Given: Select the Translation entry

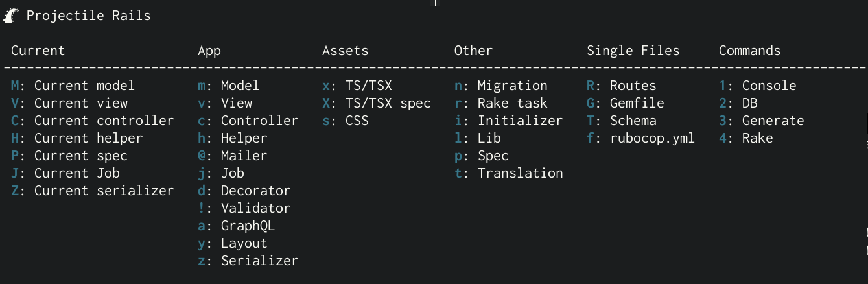Looking at the screenshot, I should [x=508, y=173].
